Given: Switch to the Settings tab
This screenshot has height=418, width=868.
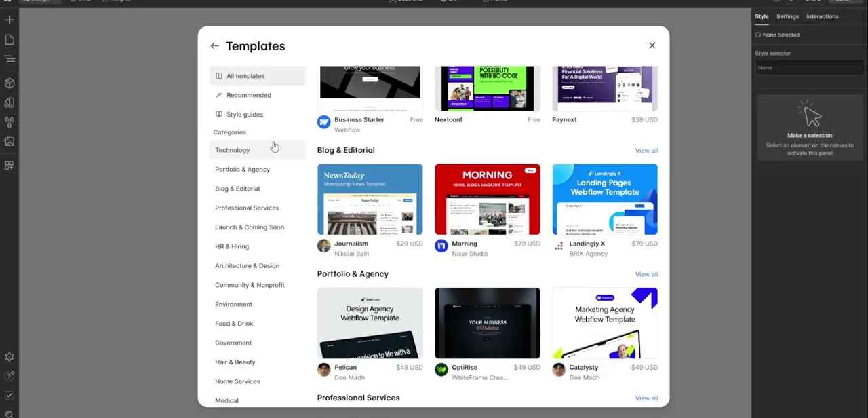Looking at the screenshot, I should coord(787,16).
